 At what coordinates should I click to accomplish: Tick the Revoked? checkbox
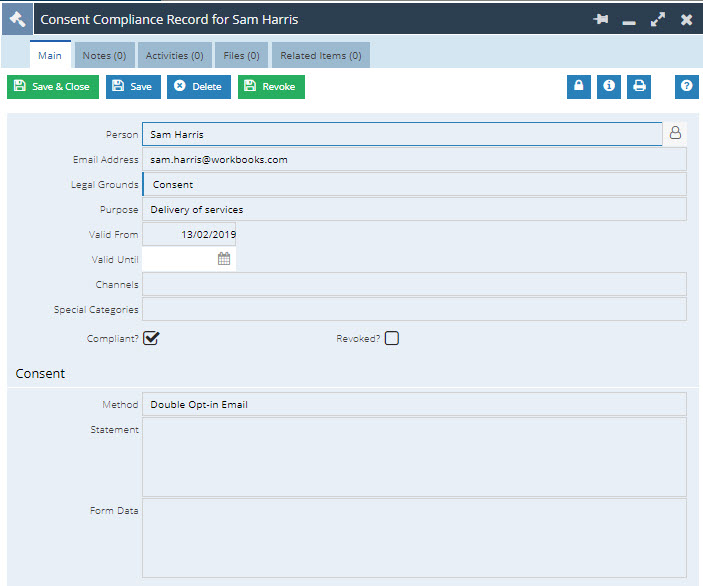(391, 338)
